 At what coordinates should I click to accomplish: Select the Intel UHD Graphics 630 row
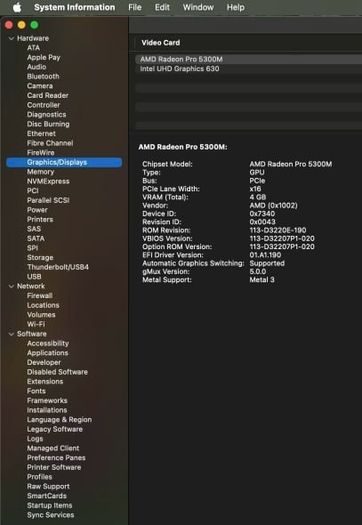click(x=248, y=69)
